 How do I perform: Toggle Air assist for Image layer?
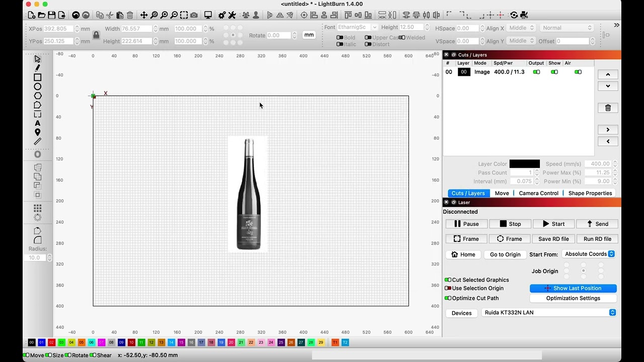tap(578, 72)
